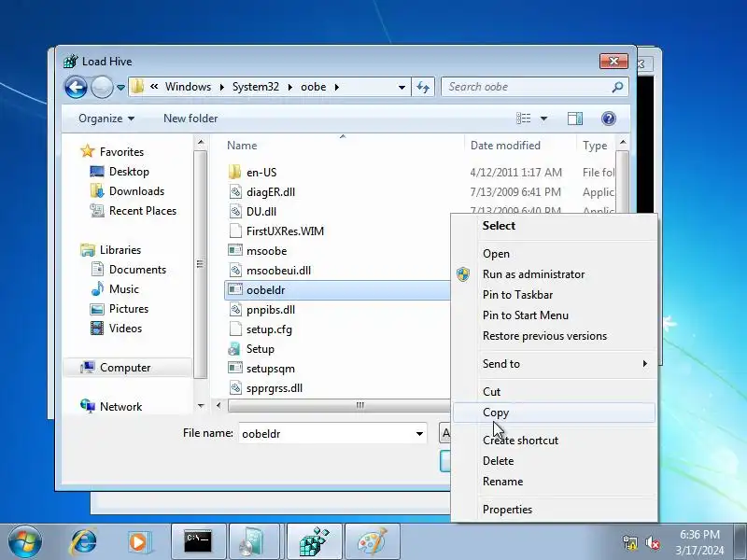Sort by Date modified column header
Viewport: 747px width, 560px height.
[505, 146]
